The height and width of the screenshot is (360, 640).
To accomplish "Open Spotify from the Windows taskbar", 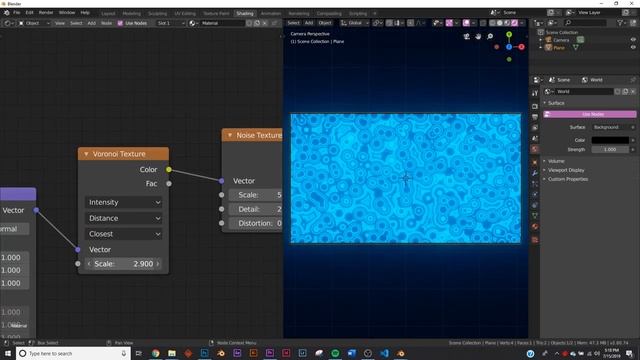I will (x=335, y=353).
